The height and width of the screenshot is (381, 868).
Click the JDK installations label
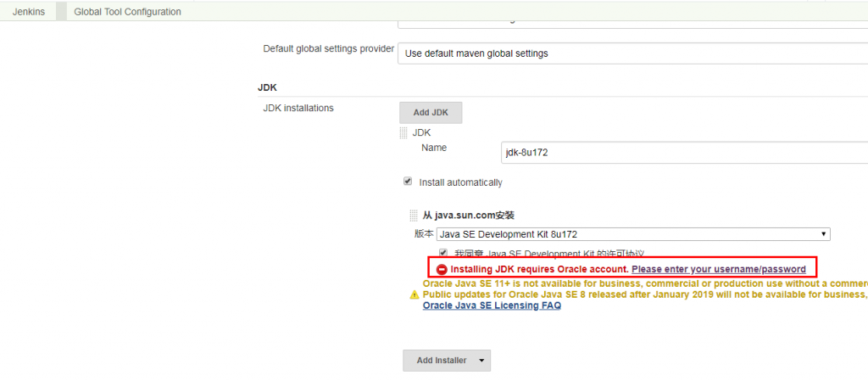pyautogui.click(x=298, y=108)
